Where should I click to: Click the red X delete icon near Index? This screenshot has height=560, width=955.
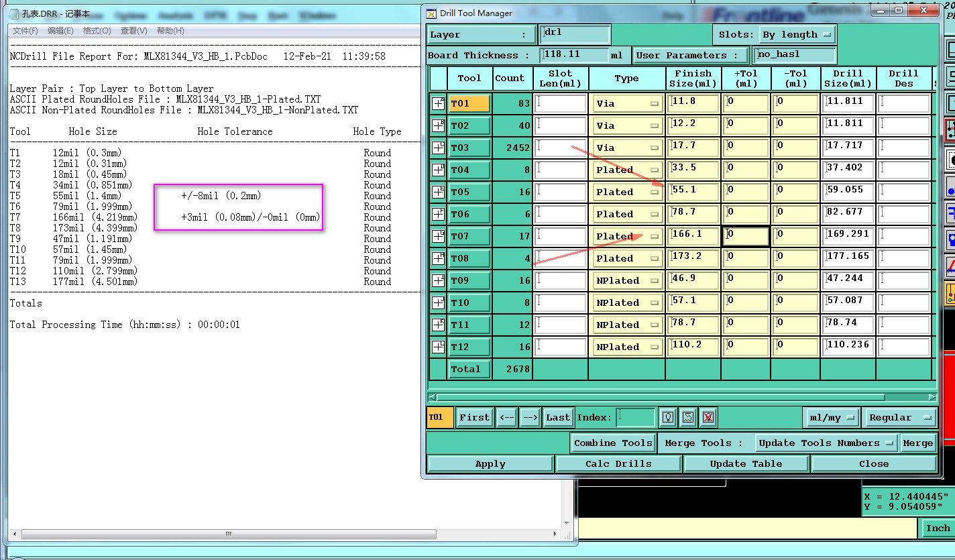(708, 417)
